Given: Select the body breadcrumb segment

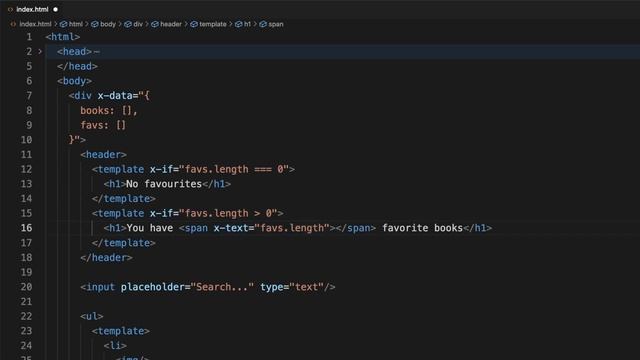Looking at the screenshot, I should click(x=108, y=24).
